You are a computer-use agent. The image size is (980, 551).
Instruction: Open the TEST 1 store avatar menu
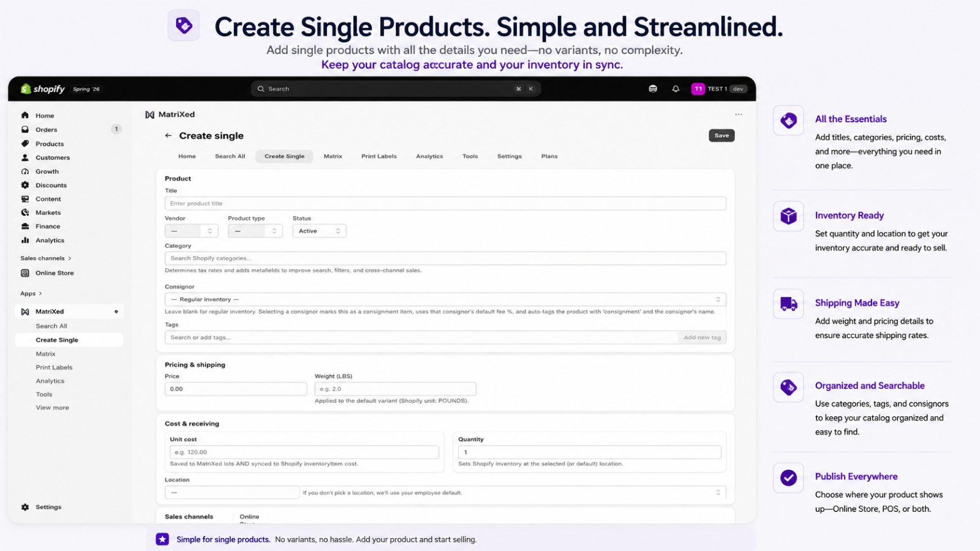[x=719, y=89]
